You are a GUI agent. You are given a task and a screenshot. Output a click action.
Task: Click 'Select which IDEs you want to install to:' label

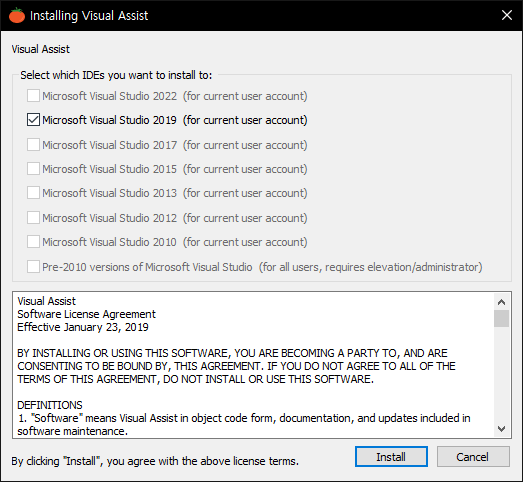coord(116,75)
